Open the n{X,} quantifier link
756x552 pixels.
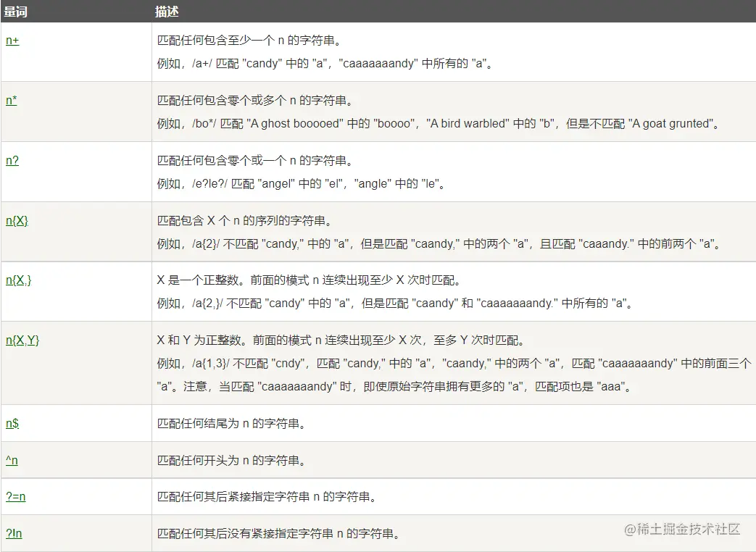[18, 280]
